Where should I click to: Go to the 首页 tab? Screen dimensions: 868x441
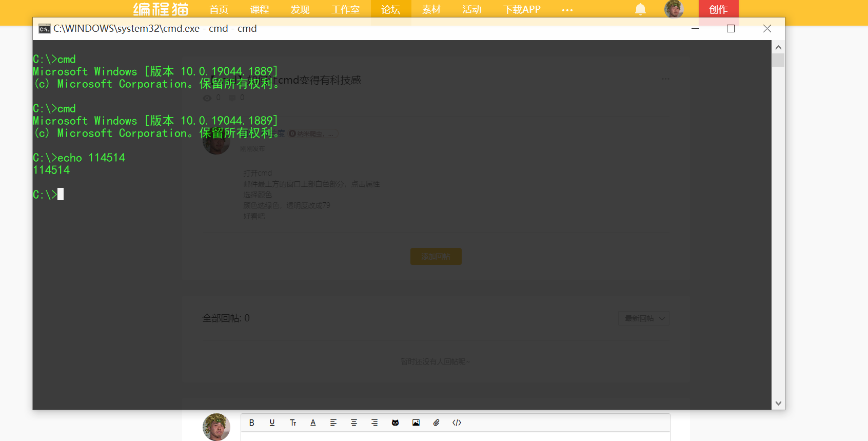pyautogui.click(x=219, y=10)
